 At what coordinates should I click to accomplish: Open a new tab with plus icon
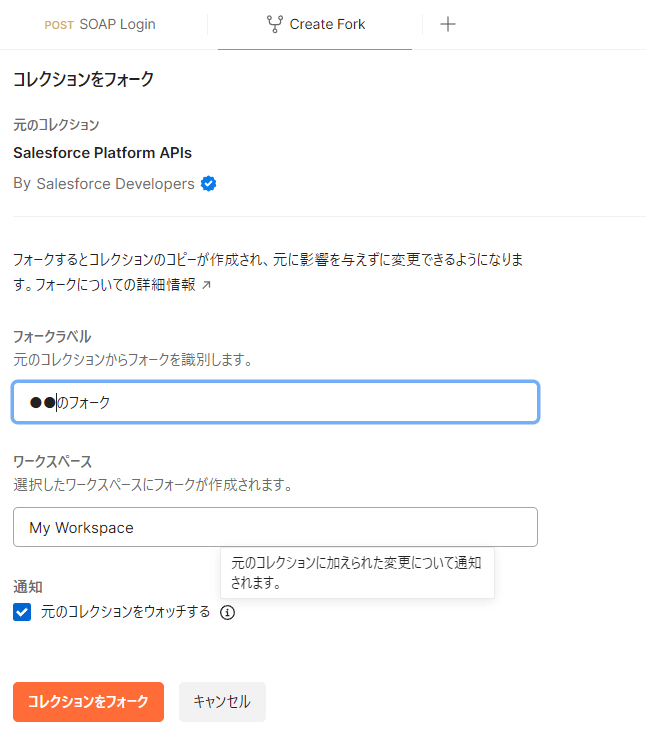448,24
